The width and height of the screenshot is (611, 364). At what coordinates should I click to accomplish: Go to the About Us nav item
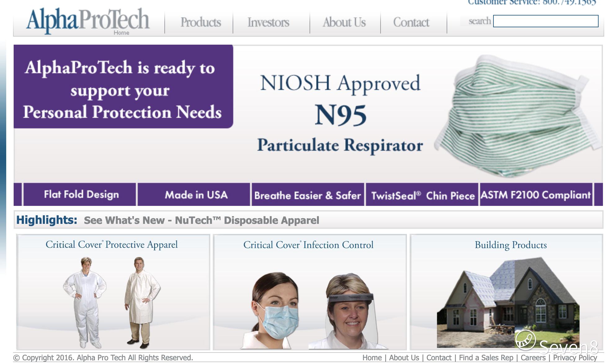coord(344,22)
